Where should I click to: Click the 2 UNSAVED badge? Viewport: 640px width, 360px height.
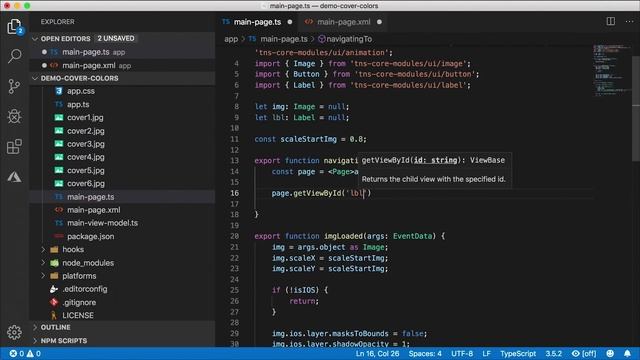tap(116, 38)
